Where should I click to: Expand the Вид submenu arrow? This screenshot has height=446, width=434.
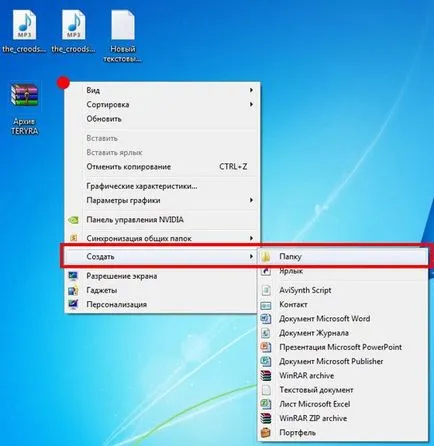click(251, 90)
